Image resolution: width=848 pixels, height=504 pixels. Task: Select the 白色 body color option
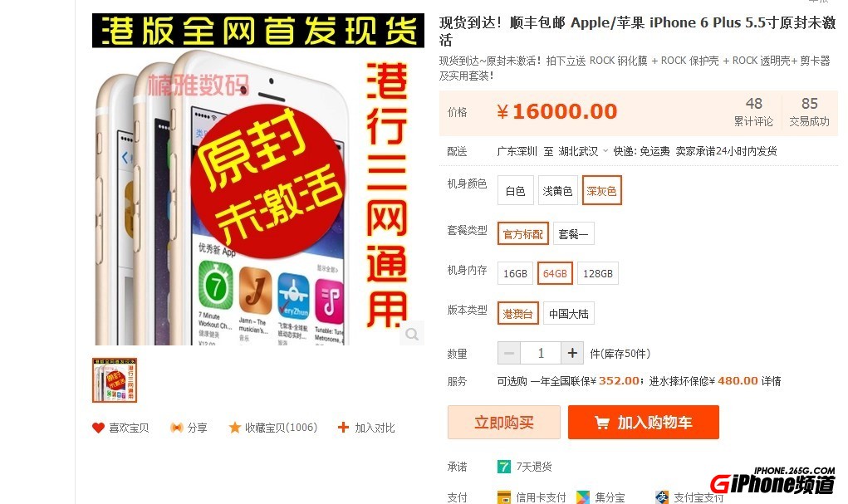[x=516, y=190]
